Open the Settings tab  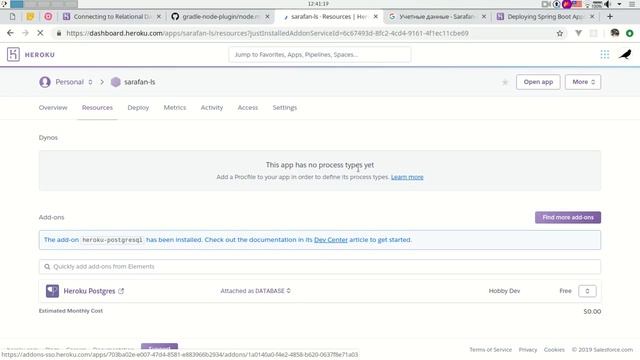[x=285, y=108]
